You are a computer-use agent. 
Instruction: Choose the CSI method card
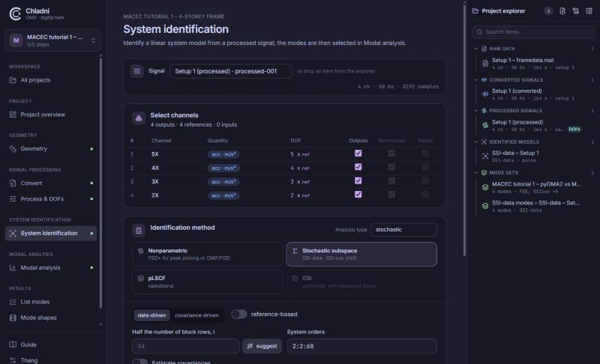click(361, 282)
